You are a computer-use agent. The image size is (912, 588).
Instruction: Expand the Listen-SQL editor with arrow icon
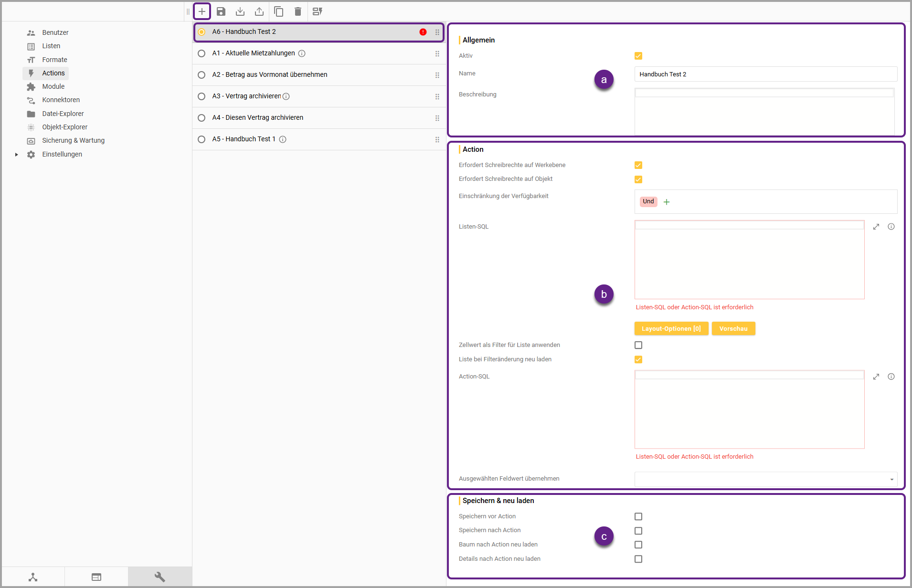tap(876, 227)
